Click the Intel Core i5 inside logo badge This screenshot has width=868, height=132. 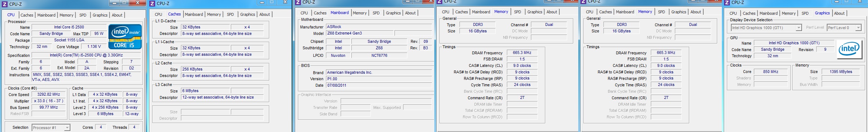click(x=125, y=36)
